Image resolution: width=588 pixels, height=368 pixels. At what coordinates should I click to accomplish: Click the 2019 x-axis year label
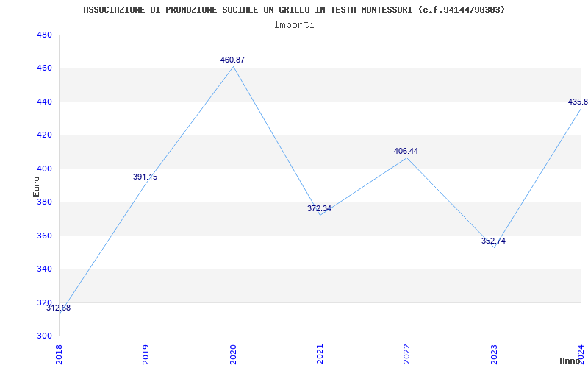(x=146, y=355)
